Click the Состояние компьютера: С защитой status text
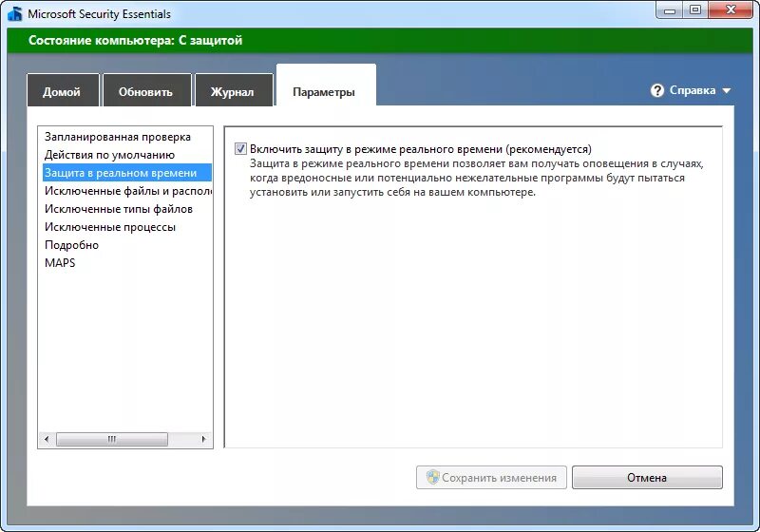 click(x=135, y=40)
